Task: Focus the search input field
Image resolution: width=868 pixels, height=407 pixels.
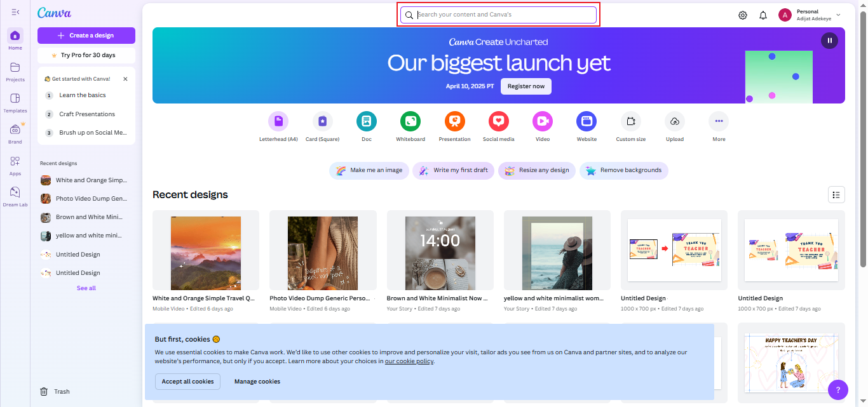Action: pyautogui.click(x=498, y=15)
